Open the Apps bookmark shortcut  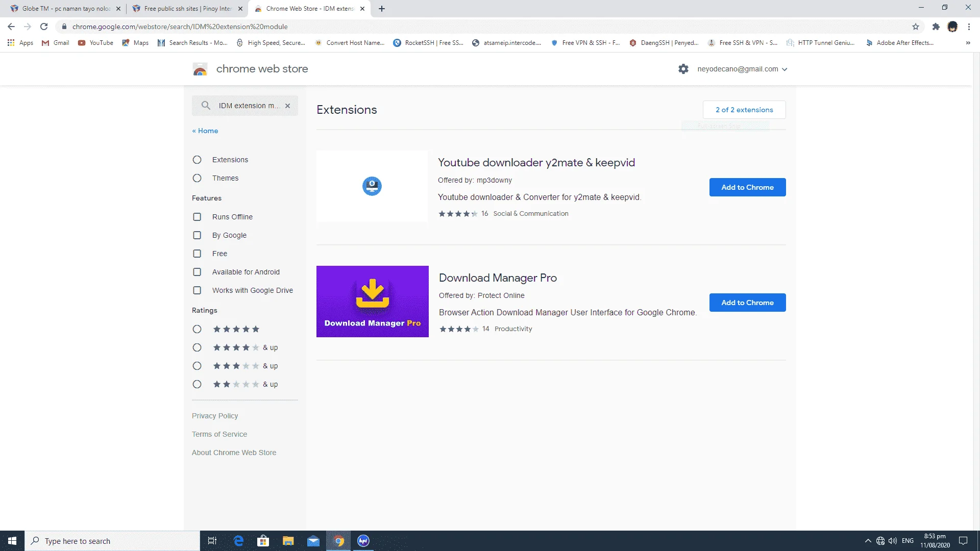click(20, 43)
